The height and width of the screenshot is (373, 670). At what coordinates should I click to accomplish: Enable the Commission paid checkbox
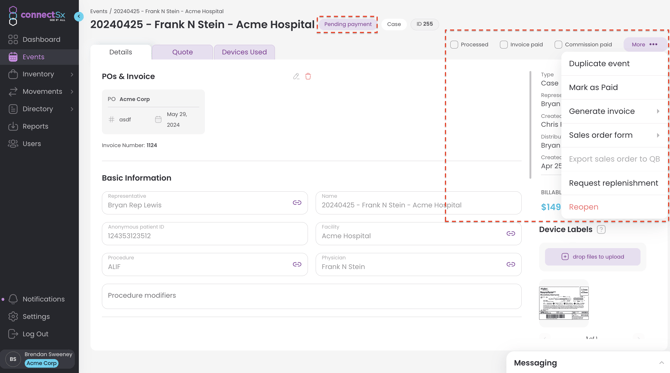pos(558,44)
